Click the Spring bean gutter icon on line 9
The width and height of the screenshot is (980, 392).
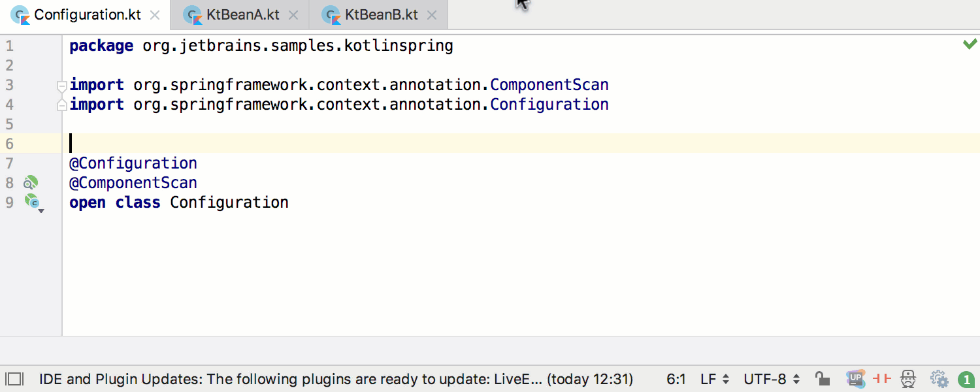pyautogui.click(x=33, y=203)
